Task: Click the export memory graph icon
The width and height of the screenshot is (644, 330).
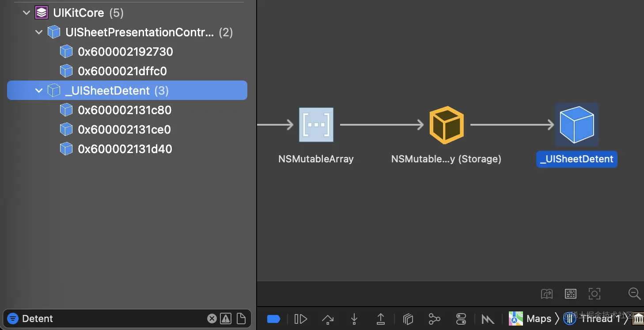Action: point(547,294)
